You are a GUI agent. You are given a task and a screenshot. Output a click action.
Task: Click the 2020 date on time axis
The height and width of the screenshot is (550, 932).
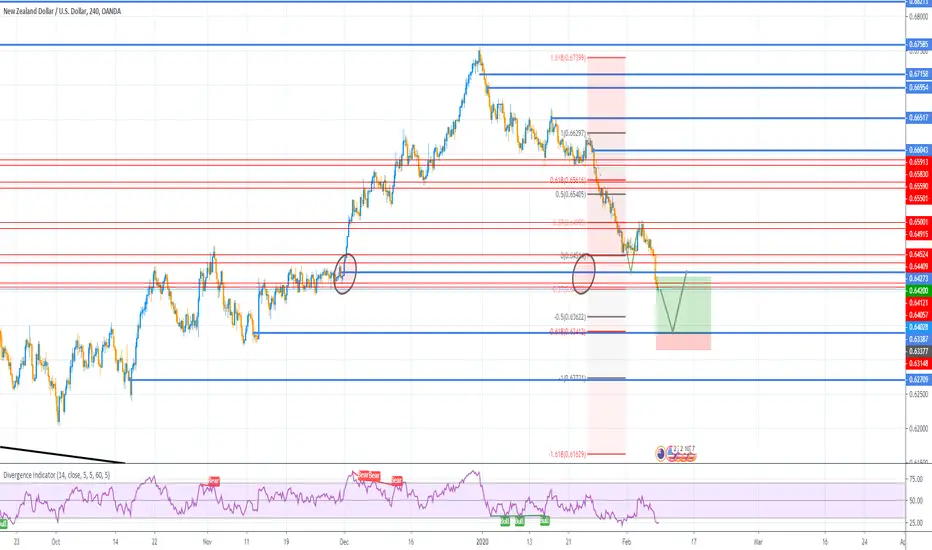483,542
